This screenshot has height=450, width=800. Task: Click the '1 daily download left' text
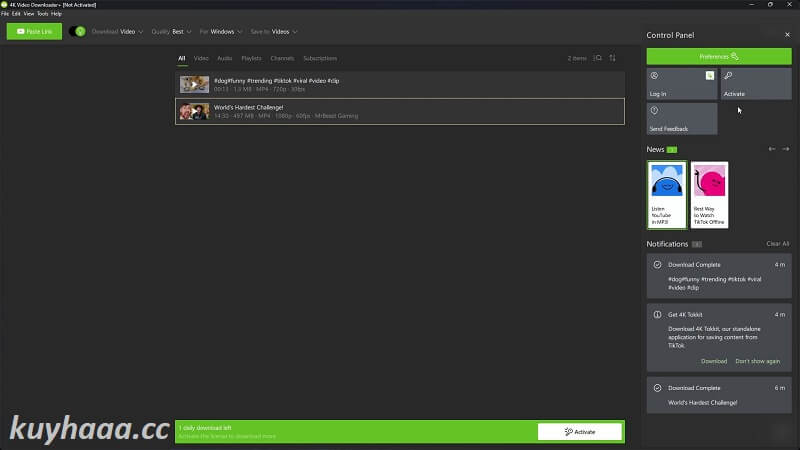click(x=205, y=428)
